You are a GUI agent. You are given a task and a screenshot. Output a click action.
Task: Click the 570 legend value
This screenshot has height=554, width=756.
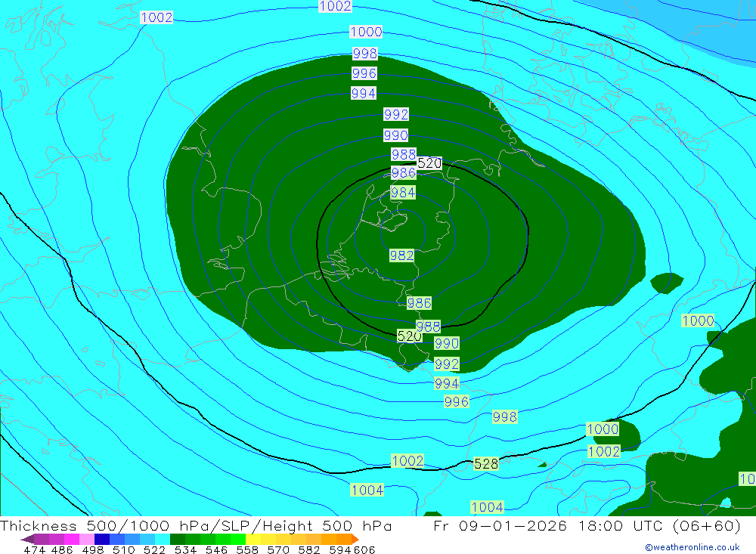click(278, 550)
